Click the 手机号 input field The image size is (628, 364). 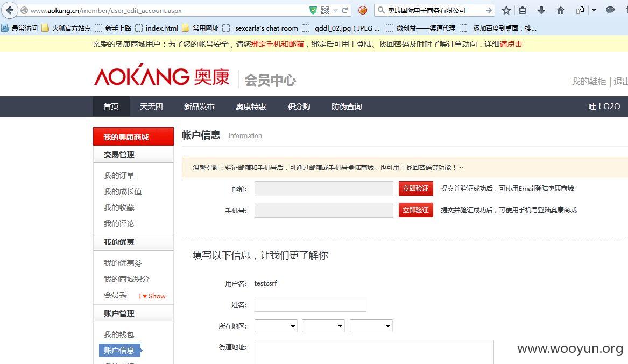coord(323,210)
